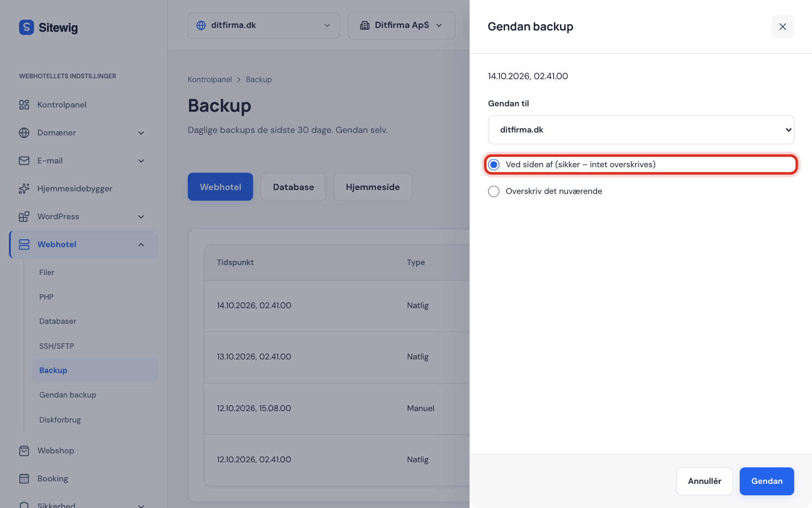Switch to the Hjemmeside tab
This screenshot has height=508, width=812.
[373, 187]
